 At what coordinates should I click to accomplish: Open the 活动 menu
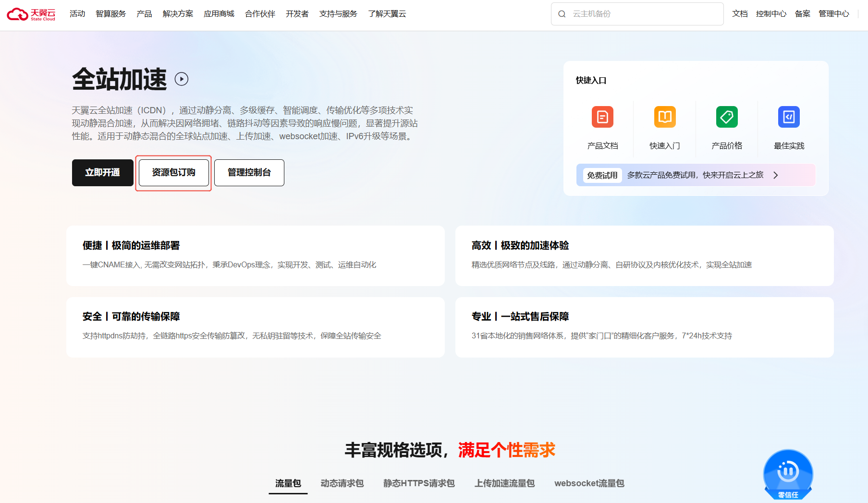(77, 14)
